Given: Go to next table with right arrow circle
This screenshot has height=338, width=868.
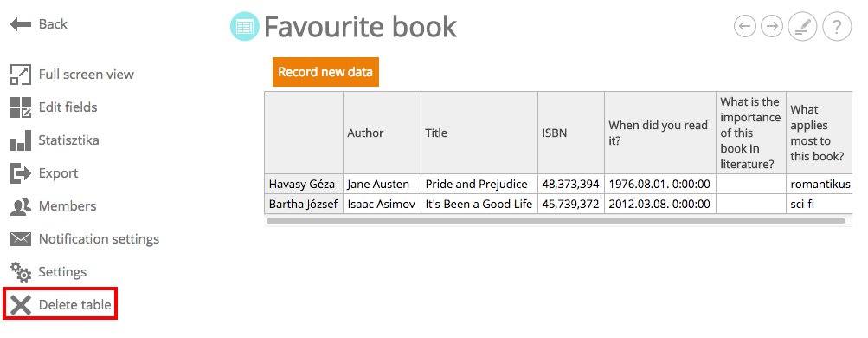Looking at the screenshot, I should pos(772,26).
